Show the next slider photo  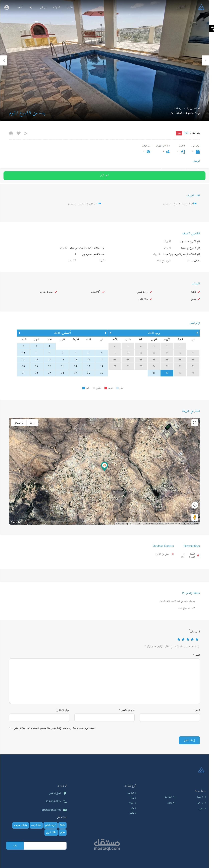(205, 60)
